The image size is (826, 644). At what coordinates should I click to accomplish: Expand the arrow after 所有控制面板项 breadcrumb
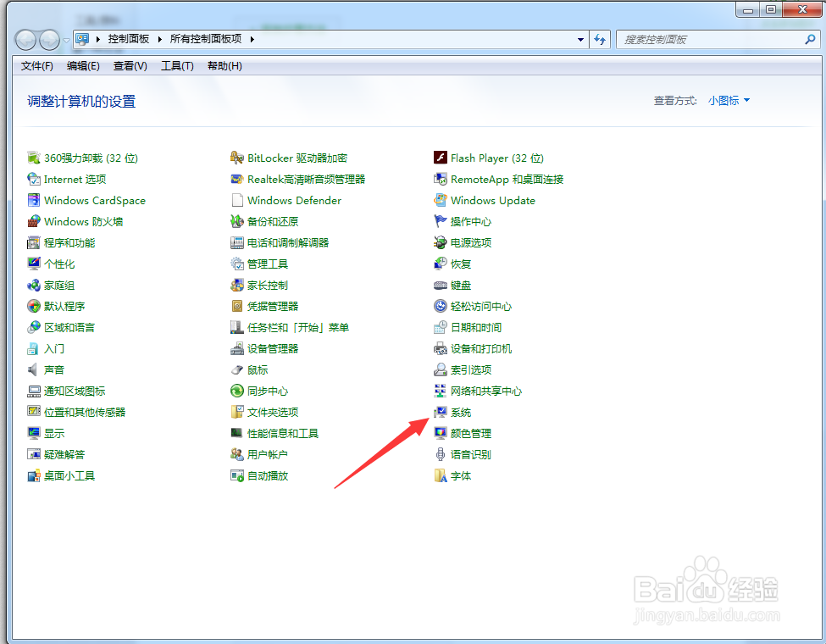[252, 39]
